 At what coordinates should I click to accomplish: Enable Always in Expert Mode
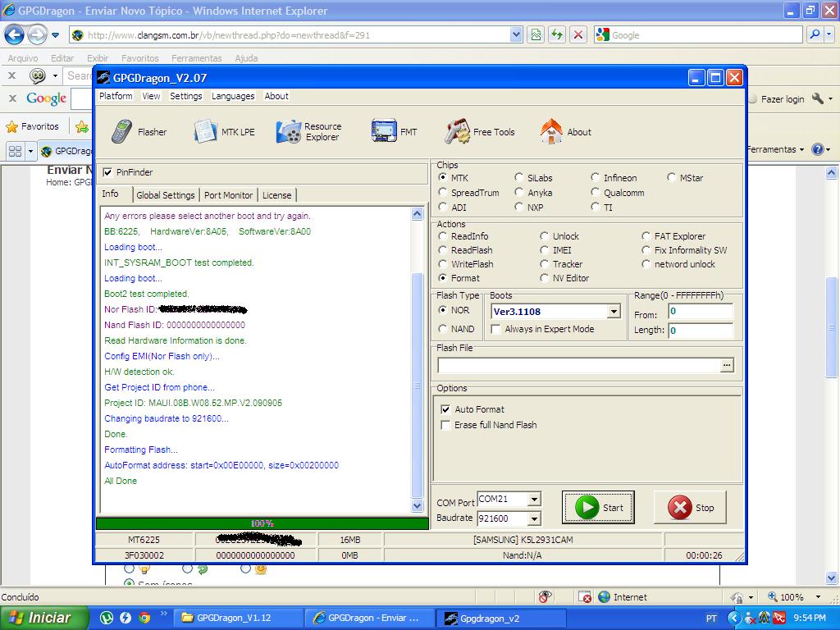click(x=496, y=329)
